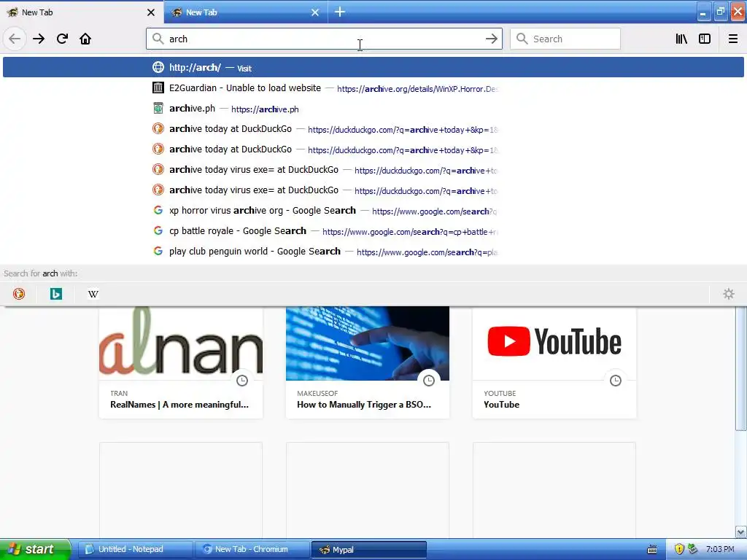Click the magnifier icon in address bar

158,39
